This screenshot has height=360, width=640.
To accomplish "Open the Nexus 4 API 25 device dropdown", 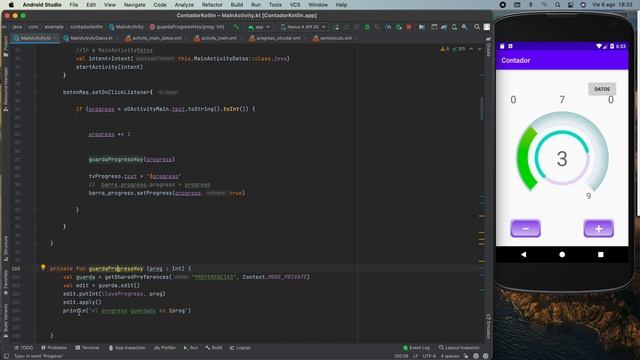I will pyautogui.click(x=302, y=27).
